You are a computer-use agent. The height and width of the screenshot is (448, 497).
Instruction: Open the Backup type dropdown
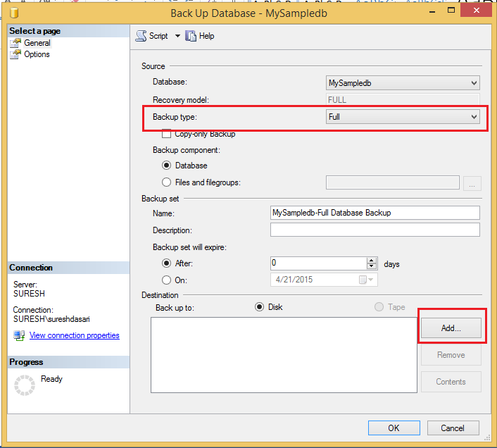pos(403,117)
